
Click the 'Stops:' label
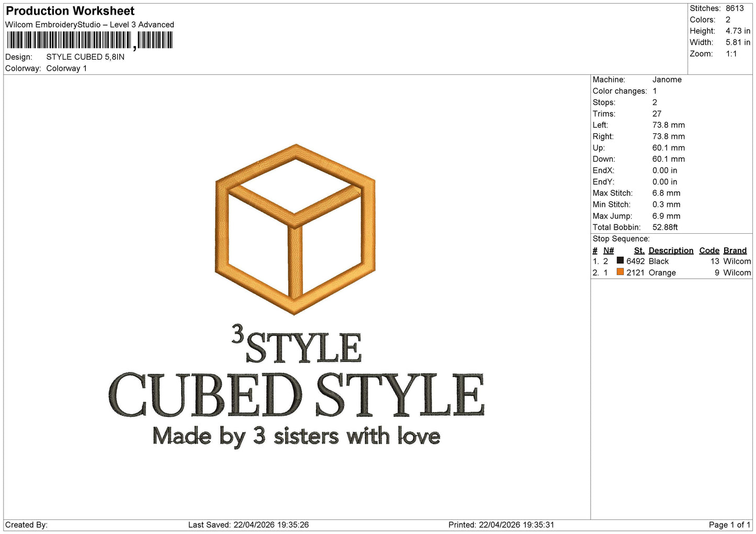tap(604, 103)
